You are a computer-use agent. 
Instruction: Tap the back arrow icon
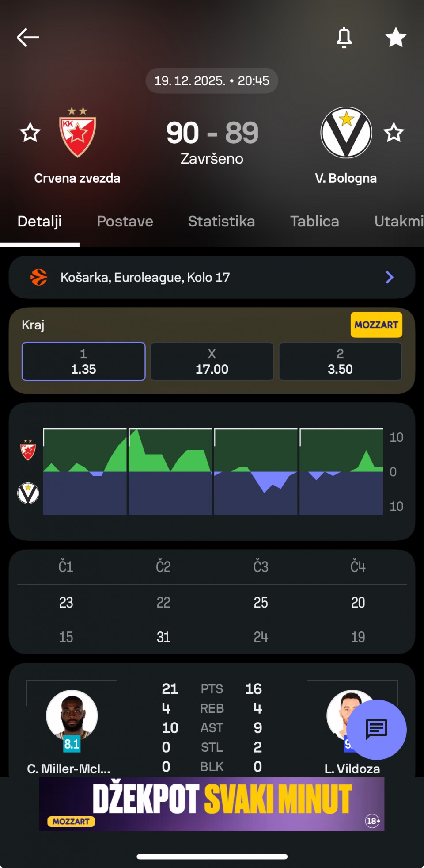(28, 38)
